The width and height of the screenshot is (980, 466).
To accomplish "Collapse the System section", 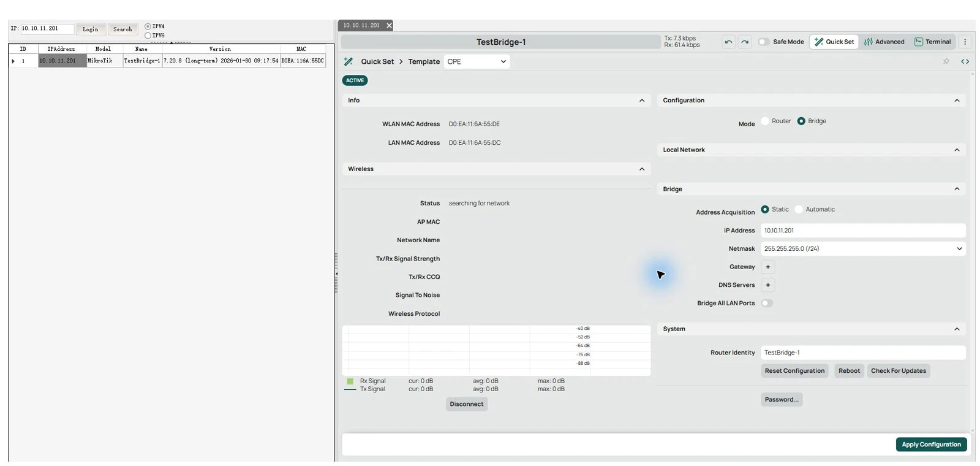I will [957, 329].
